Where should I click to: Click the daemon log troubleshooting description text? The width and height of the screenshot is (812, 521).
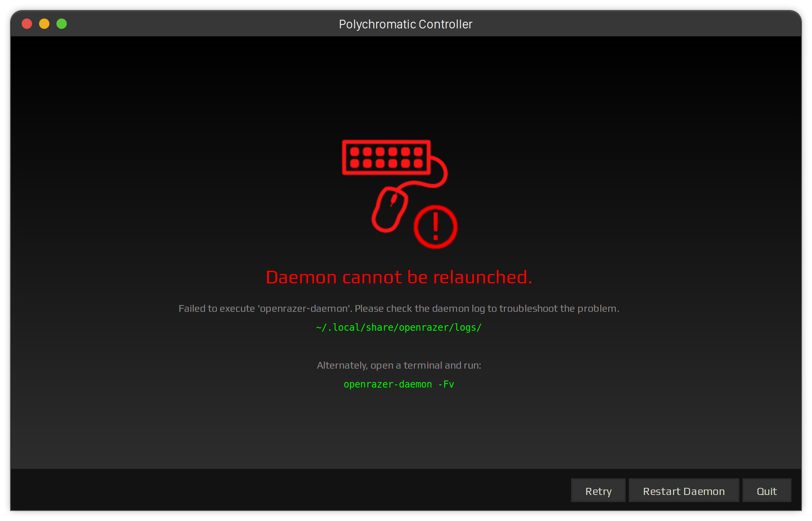(x=399, y=309)
